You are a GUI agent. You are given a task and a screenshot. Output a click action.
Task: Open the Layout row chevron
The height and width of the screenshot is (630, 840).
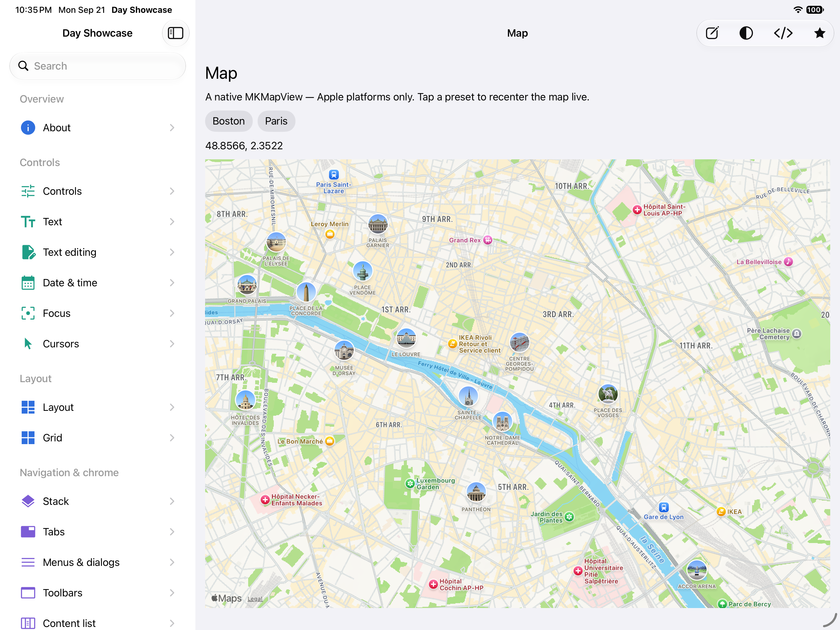(172, 407)
